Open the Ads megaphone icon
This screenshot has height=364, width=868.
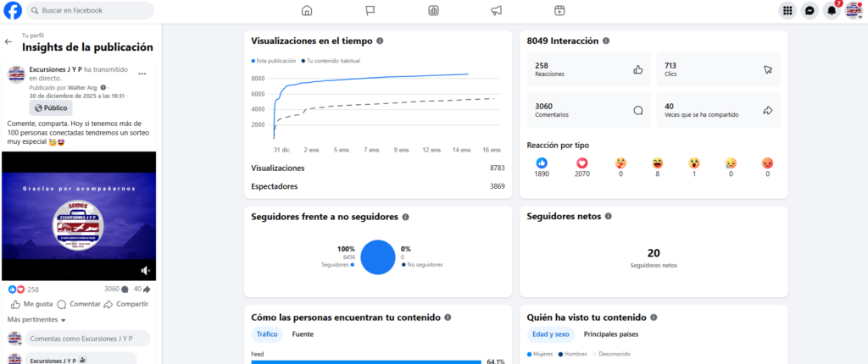click(x=497, y=11)
